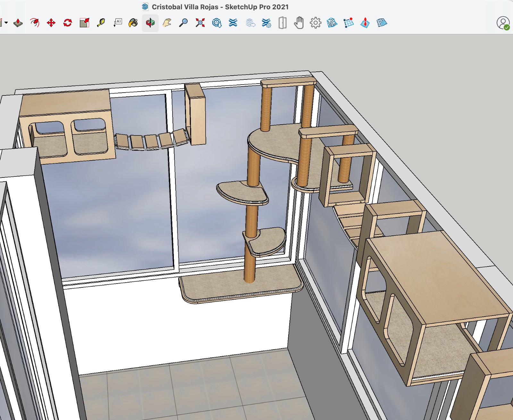Select the Zoom magnifier tool

183,23
